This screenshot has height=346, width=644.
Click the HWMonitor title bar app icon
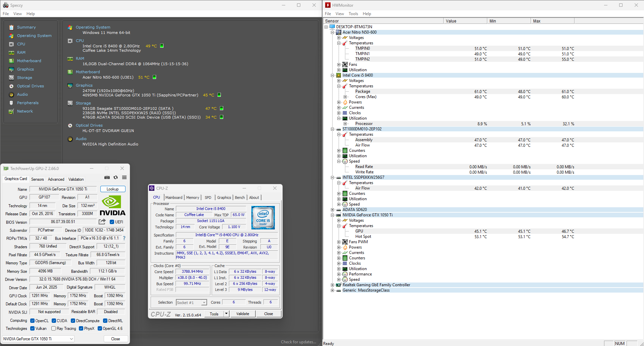point(328,5)
